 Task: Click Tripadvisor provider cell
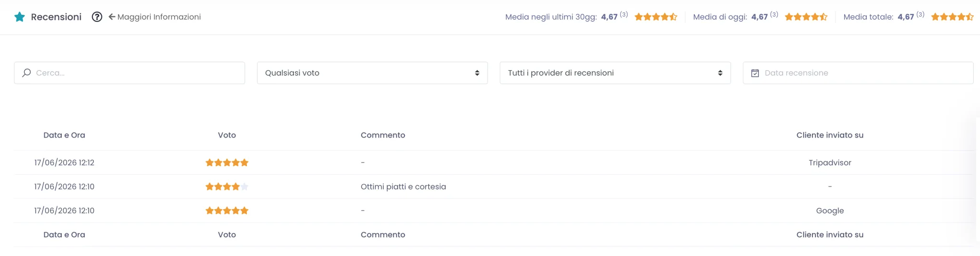click(830, 163)
